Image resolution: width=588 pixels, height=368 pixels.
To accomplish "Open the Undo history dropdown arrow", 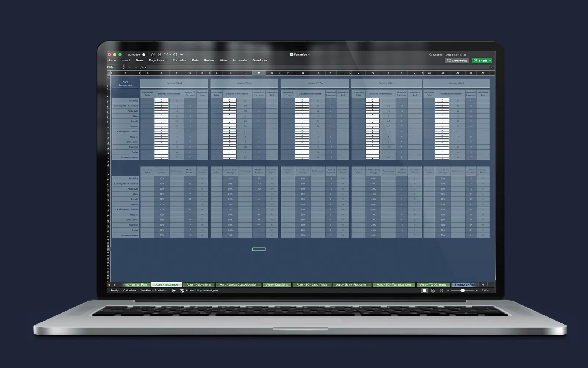I will point(170,55).
